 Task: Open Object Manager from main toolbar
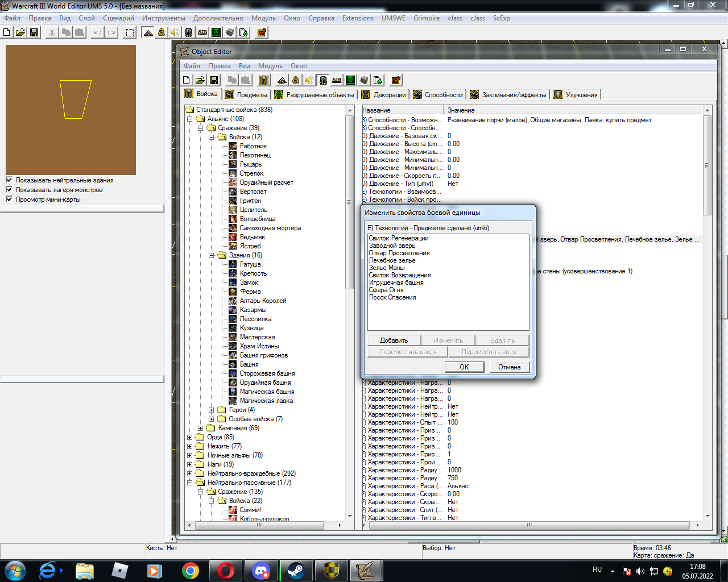click(230, 32)
